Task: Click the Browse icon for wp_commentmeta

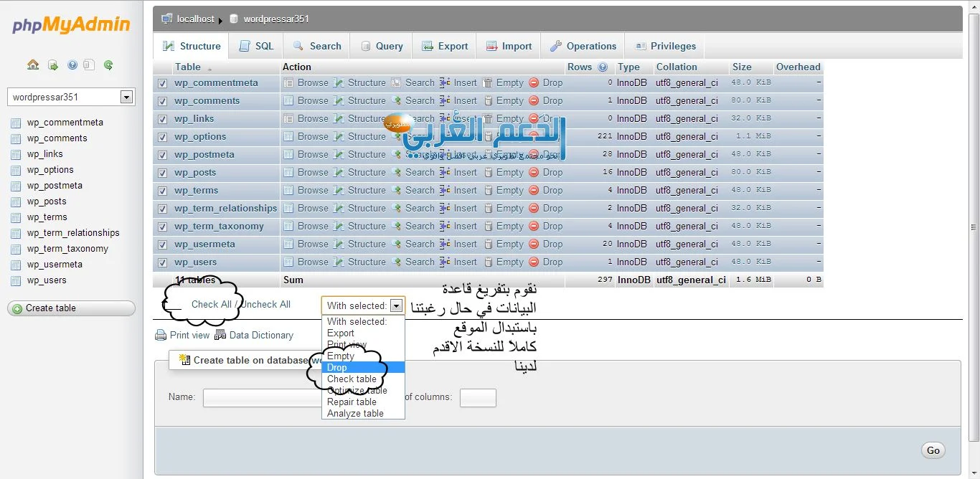Action: (288, 83)
